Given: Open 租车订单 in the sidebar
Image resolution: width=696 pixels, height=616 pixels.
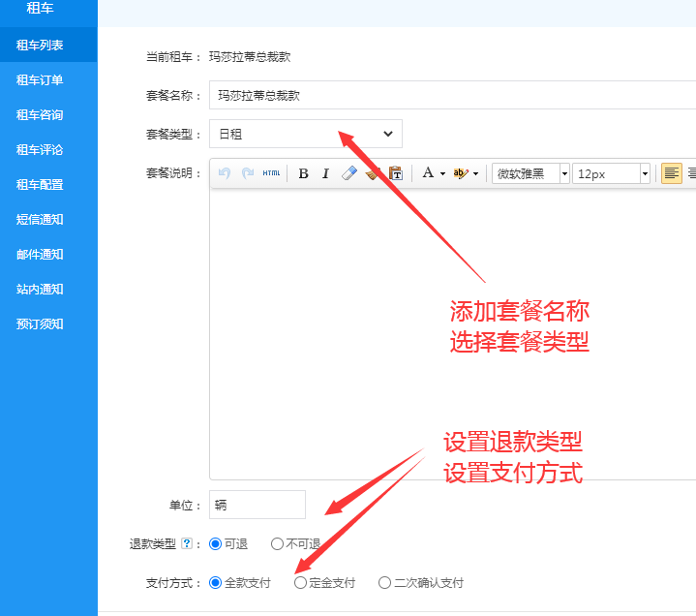Looking at the screenshot, I should [x=40, y=79].
